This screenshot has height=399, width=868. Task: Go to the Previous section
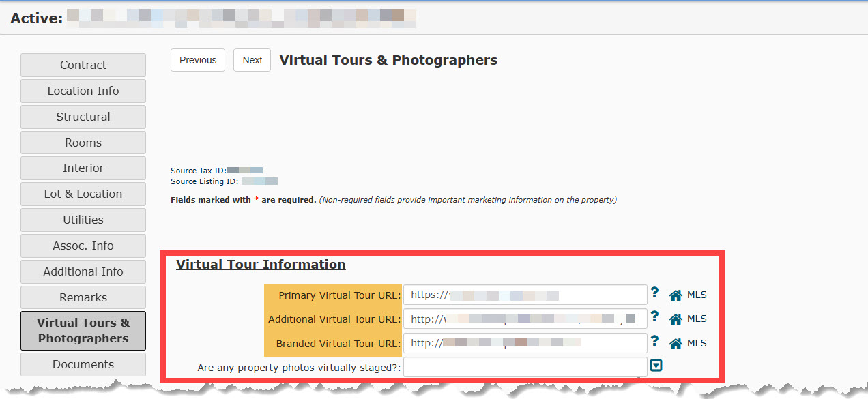click(x=198, y=60)
